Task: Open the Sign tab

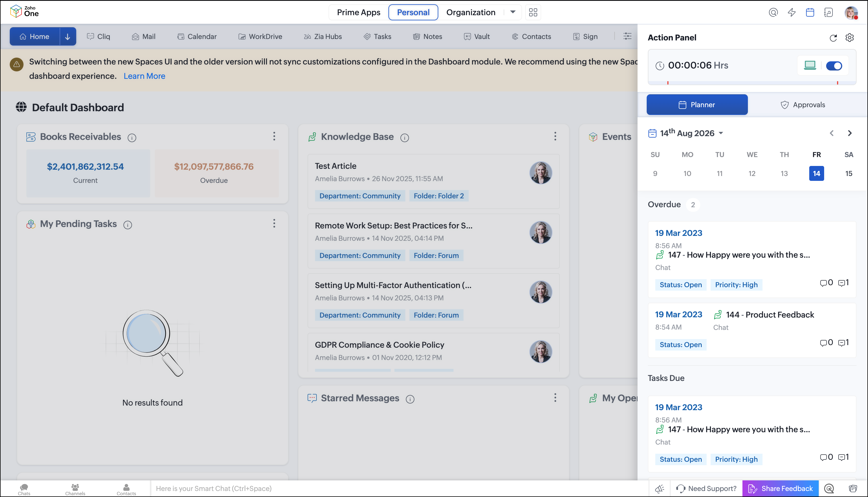Action: (x=585, y=36)
